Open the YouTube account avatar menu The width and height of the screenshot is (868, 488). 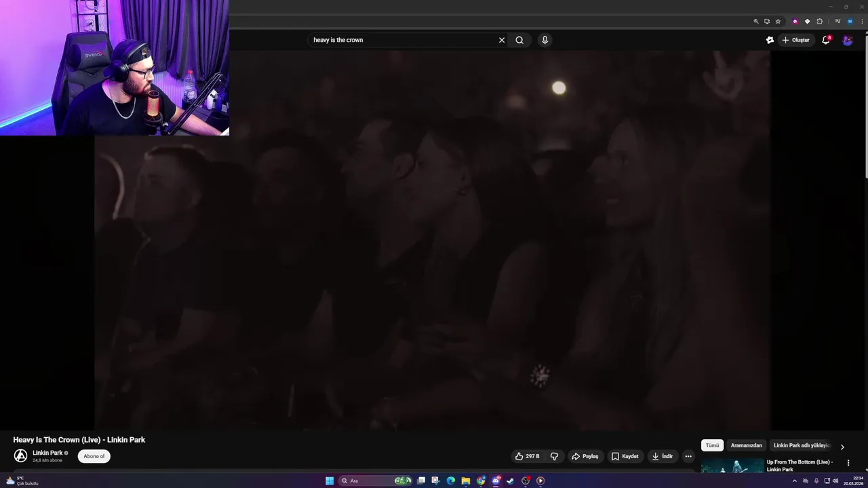tap(848, 40)
